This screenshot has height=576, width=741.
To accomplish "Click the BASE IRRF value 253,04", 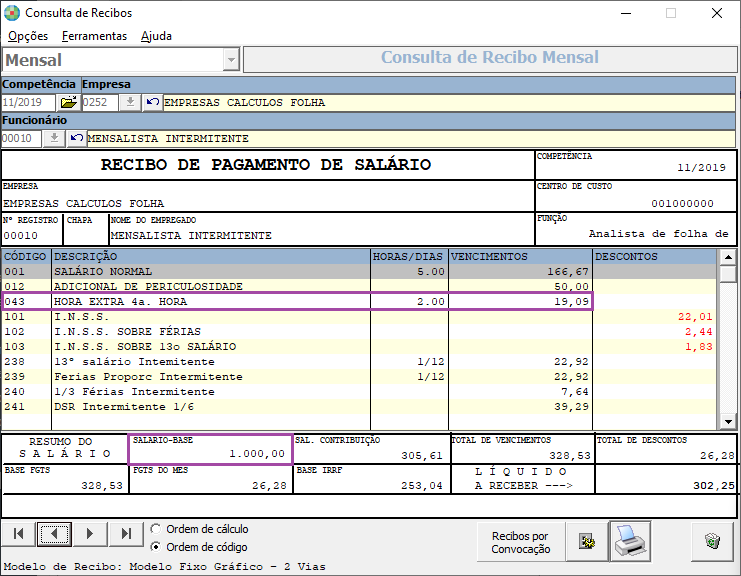I will (x=422, y=485).
